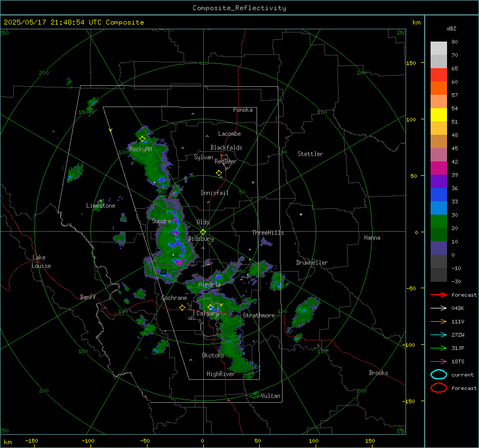Click the Blackfalds city label
Viewport: 479px width, 448px height.
point(226,148)
